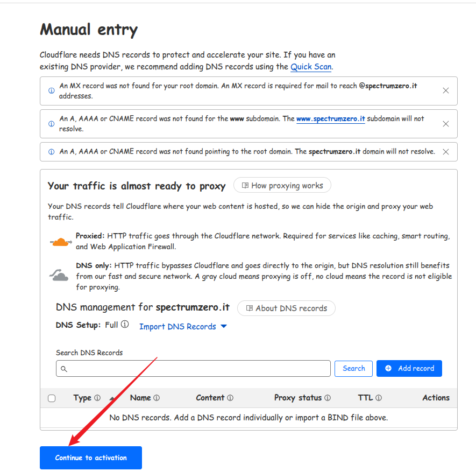476x471 pixels.
Task: Click the How proxying works button
Action: tap(282, 186)
